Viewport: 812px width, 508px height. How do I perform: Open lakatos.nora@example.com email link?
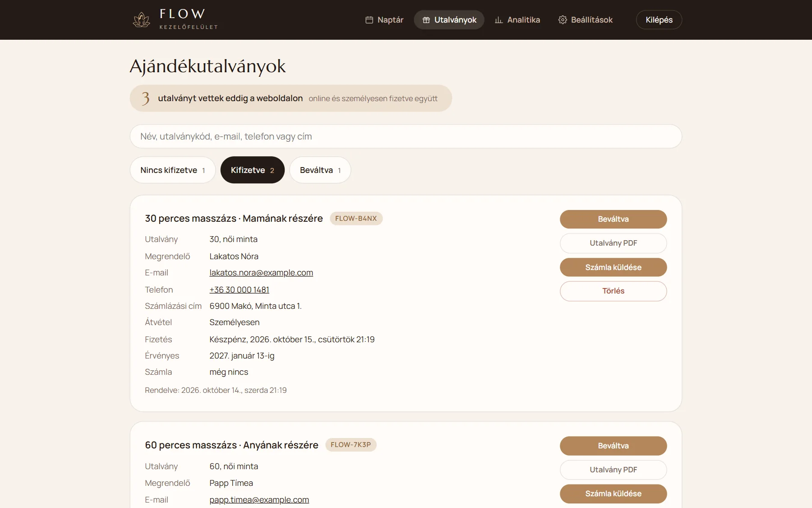261,273
